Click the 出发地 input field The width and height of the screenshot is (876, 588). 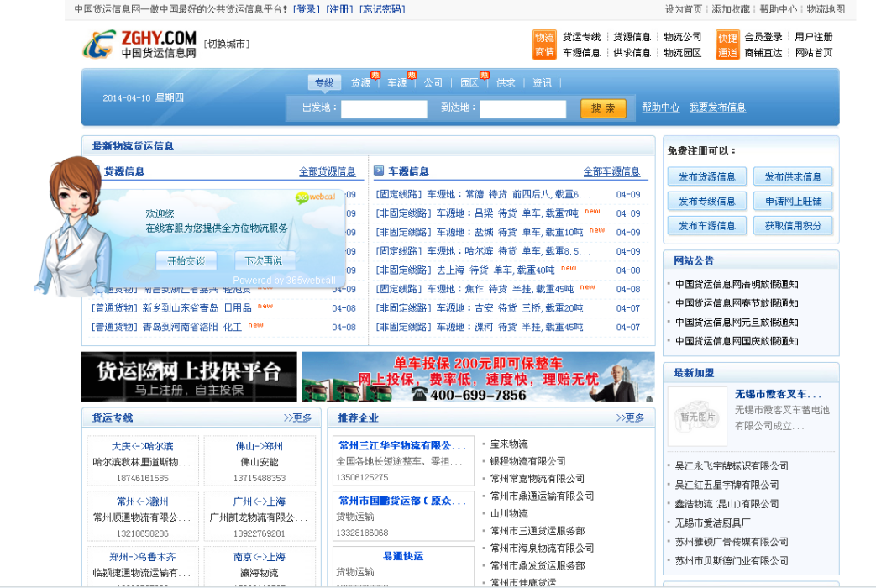pos(384,108)
